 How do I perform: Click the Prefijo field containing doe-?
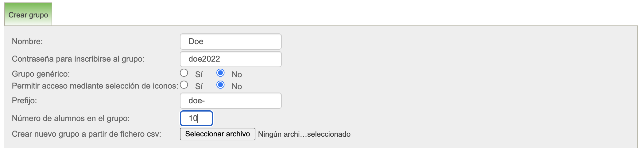click(x=231, y=101)
